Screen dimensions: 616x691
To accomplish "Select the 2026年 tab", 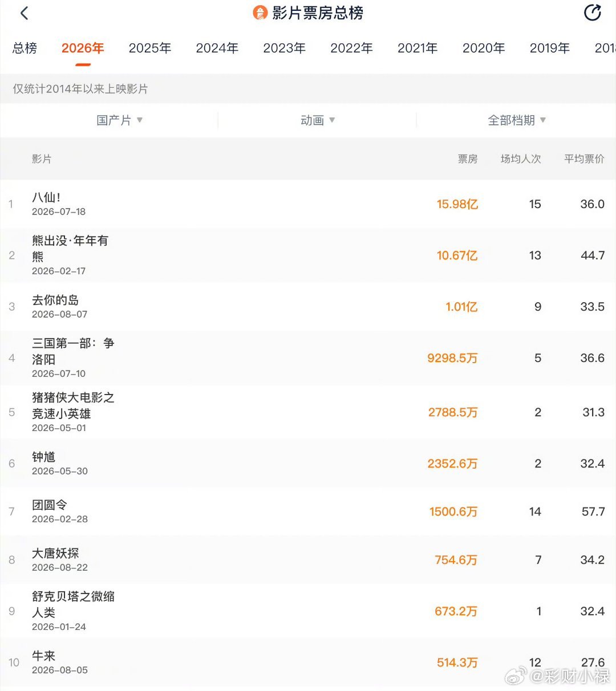I will pyautogui.click(x=83, y=48).
